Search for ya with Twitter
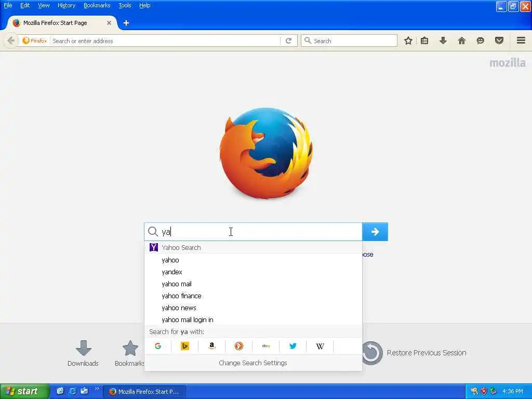Image resolution: width=532 pixels, height=399 pixels. pos(293,346)
